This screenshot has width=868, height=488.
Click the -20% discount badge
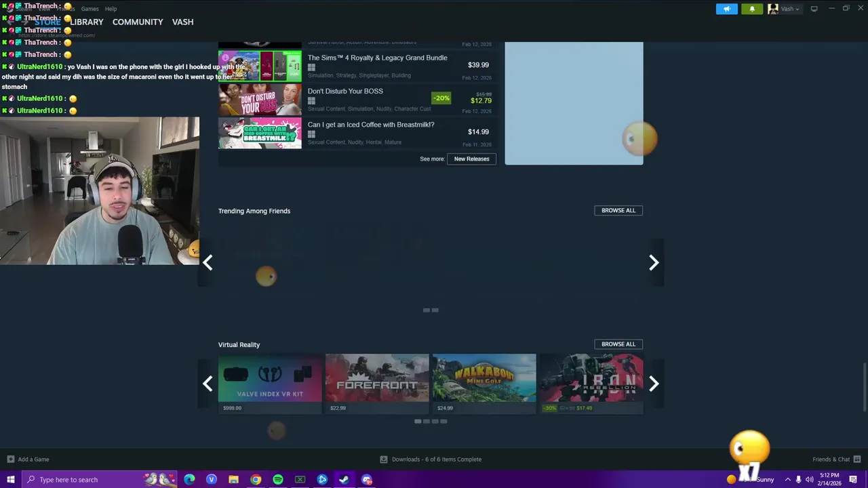point(441,98)
